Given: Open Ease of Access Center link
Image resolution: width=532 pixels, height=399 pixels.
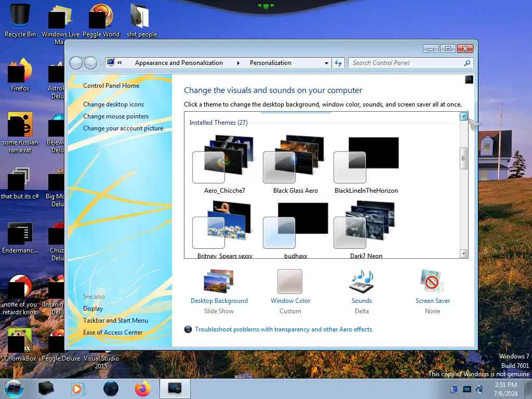Looking at the screenshot, I should (113, 332).
